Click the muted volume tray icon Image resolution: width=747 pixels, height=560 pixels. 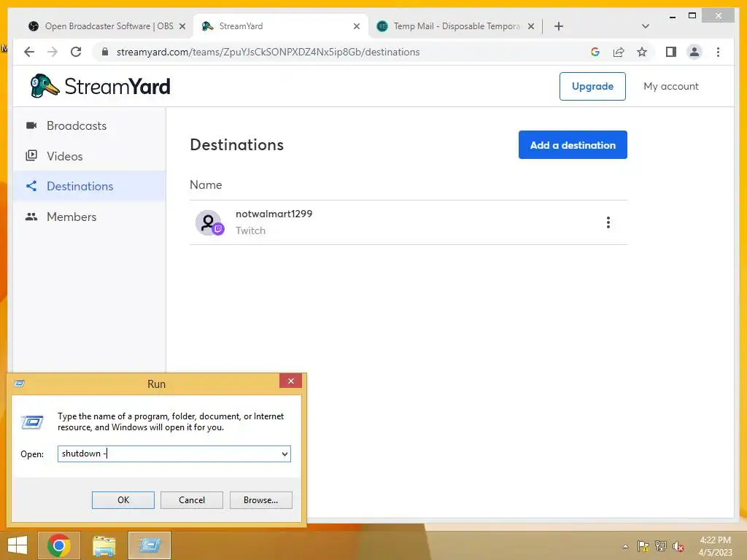click(678, 546)
